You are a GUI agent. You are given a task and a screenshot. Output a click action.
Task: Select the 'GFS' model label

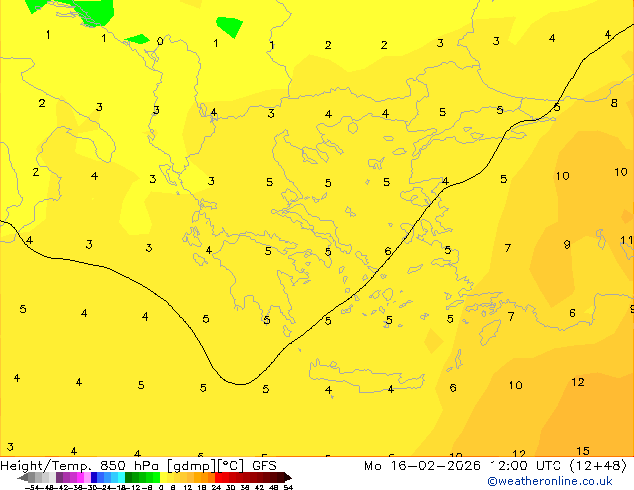264,466
